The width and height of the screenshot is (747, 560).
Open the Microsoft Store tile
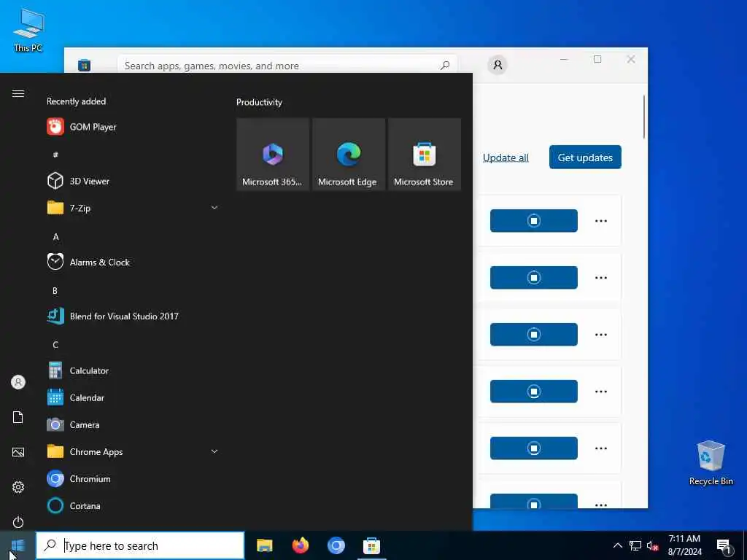pos(424,155)
